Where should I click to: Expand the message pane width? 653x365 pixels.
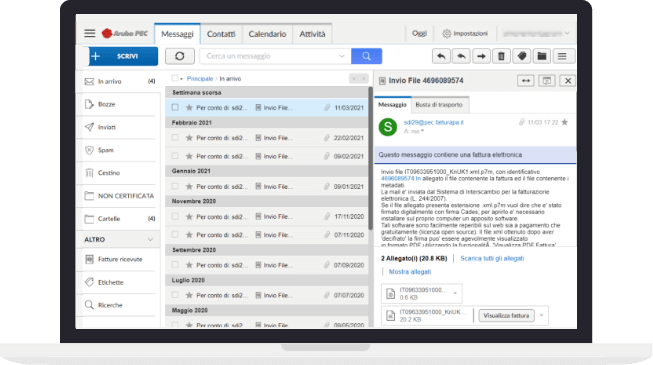[x=526, y=81]
